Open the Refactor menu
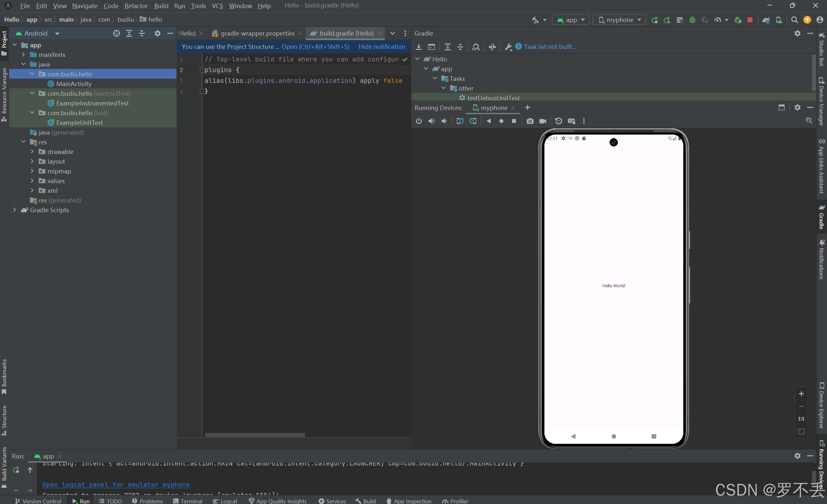Screen dimensions: 827x504 136,6
